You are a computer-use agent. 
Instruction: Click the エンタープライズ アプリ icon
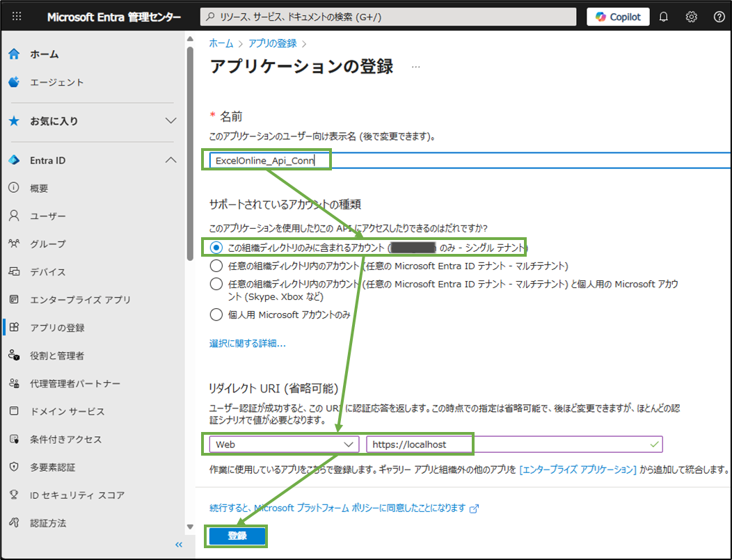14,299
